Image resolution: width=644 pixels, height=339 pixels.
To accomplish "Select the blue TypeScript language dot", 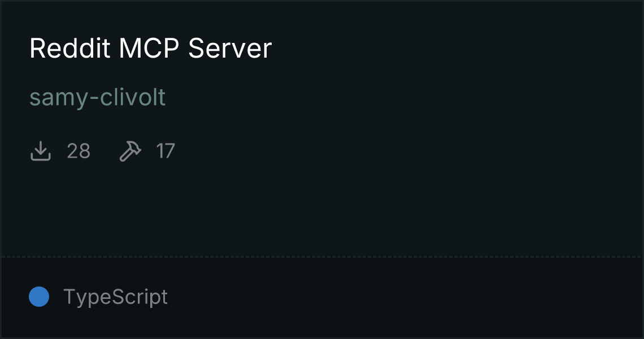I will pyautogui.click(x=39, y=297).
